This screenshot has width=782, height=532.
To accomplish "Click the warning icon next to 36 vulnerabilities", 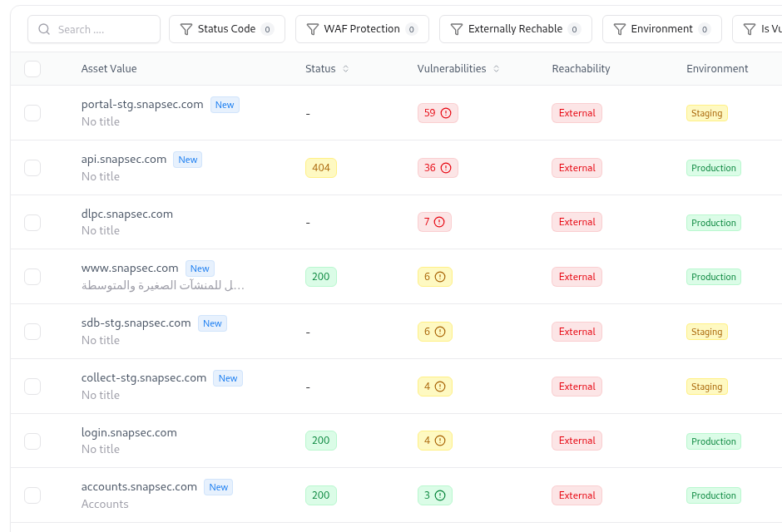I will click(x=447, y=168).
